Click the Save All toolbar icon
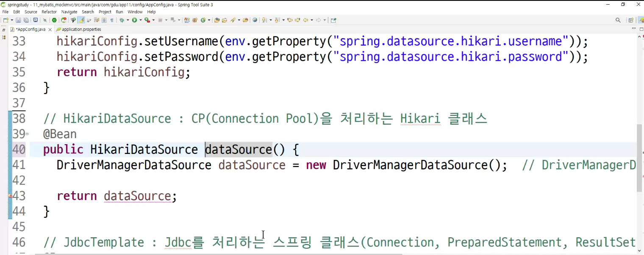The height and width of the screenshot is (255, 644). click(26, 20)
